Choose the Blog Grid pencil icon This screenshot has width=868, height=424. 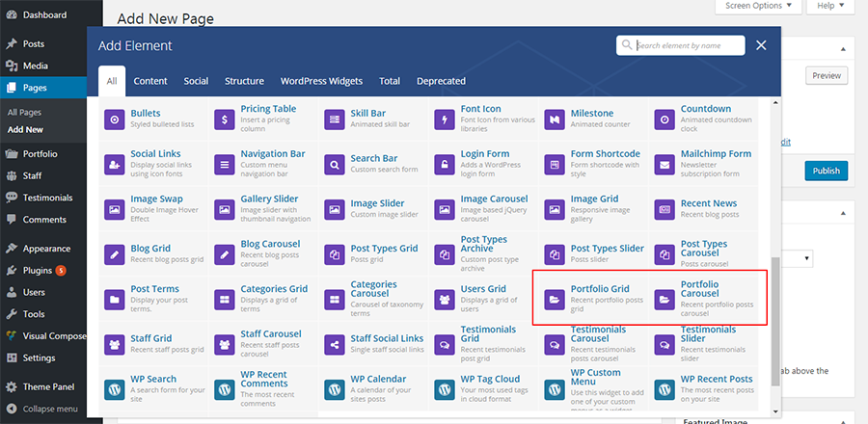click(115, 254)
